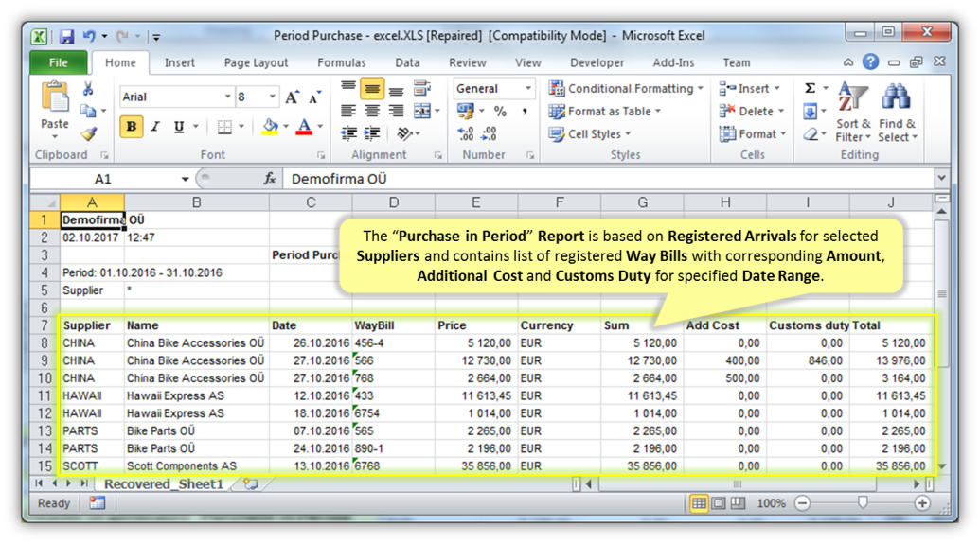This screenshot has width=980, height=544.
Task: Open the General number format dropdown
Action: [x=528, y=89]
